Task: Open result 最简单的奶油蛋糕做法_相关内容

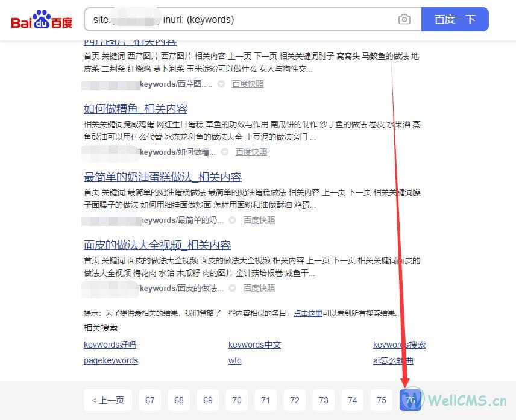Action: 163,177
